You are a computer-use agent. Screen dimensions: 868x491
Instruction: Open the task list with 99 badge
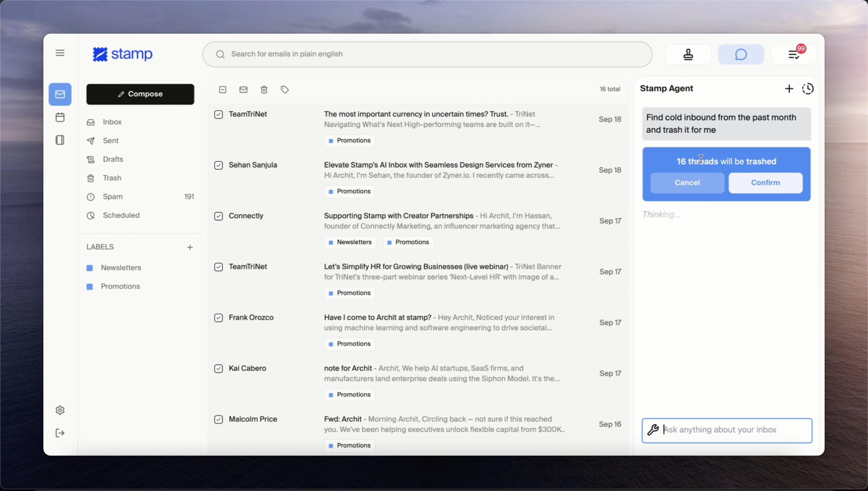(794, 54)
